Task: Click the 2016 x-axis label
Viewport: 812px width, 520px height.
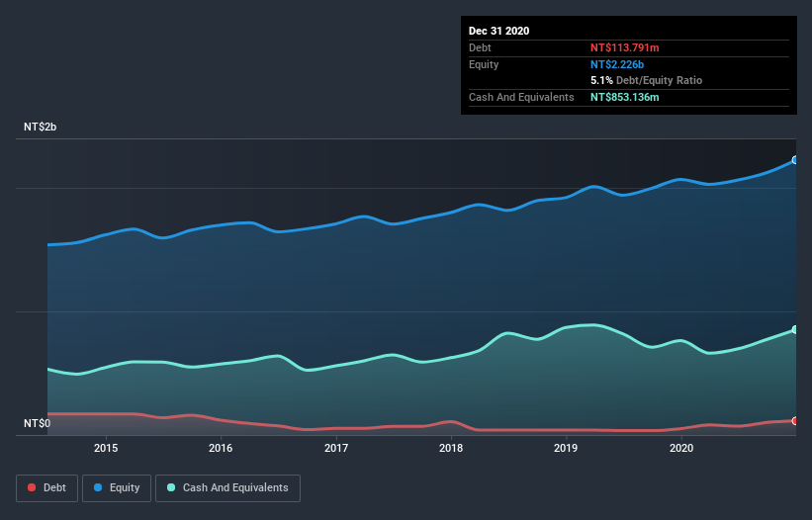Action: point(221,448)
